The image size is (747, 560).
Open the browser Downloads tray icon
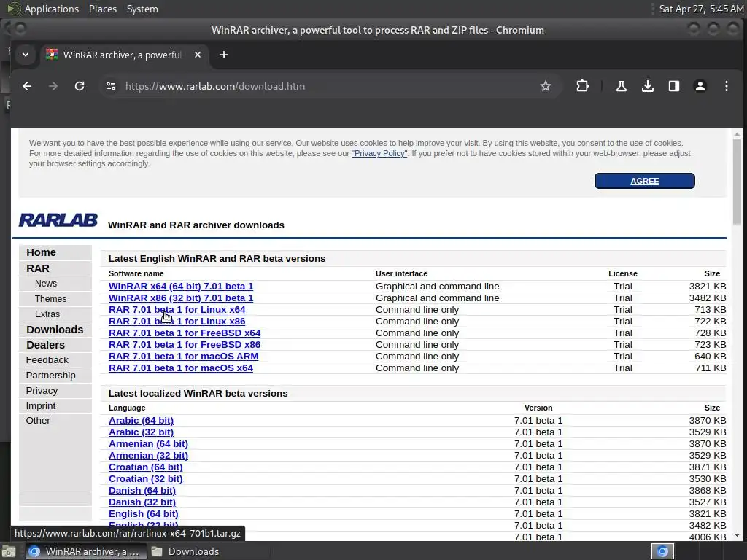click(x=648, y=86)
